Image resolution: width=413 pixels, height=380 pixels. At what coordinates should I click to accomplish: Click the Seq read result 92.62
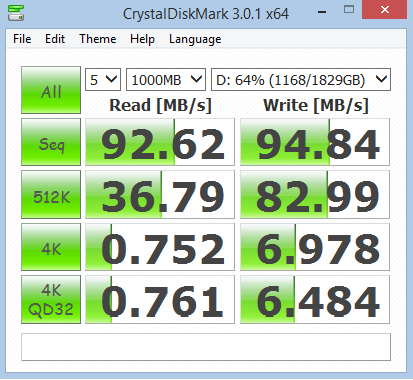[160, 142]
